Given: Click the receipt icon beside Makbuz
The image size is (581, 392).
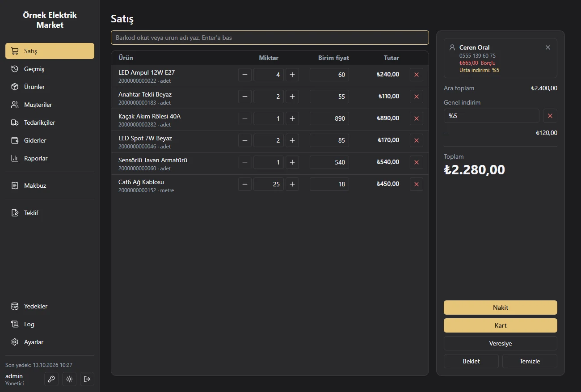Looking at the screenshot, I should [x=15, y=185].
